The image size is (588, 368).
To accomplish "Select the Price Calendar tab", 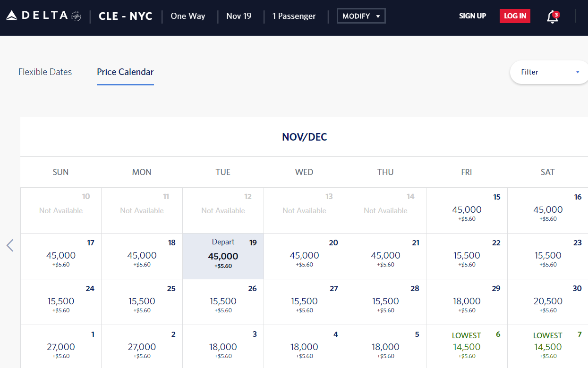I will (125, 72).
